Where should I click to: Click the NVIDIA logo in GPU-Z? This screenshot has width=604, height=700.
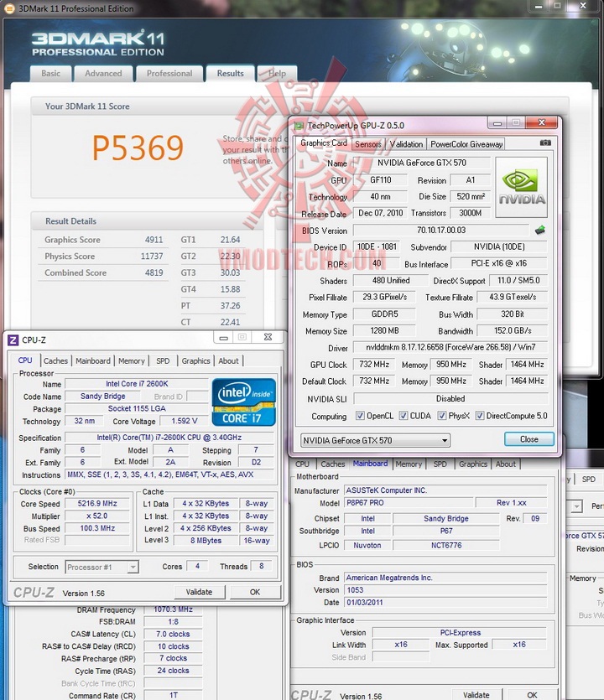pos(521,187)
